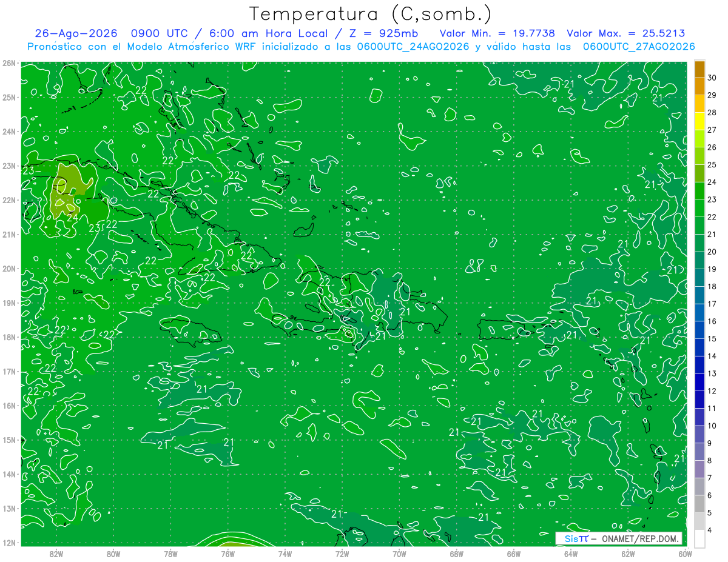The width and height of the screenshot is (728, 562).
Task: Click 'Valor Max. = 25.5213' text
Action: click(x=626, y=33)
